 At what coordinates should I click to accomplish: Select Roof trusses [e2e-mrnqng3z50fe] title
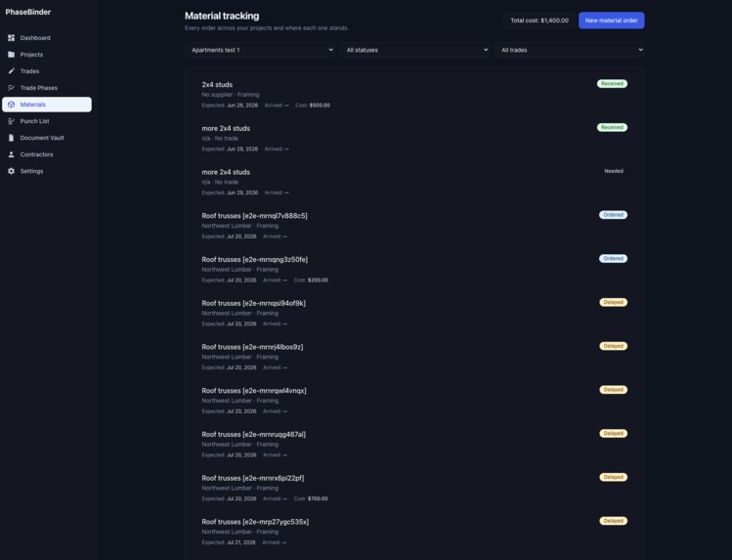[255, 259]
